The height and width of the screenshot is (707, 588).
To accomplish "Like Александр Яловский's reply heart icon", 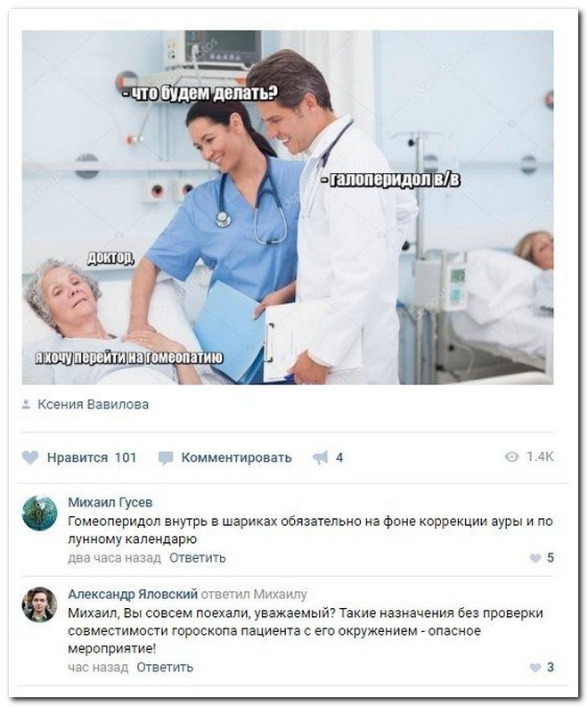I will (x=535, y=668).
